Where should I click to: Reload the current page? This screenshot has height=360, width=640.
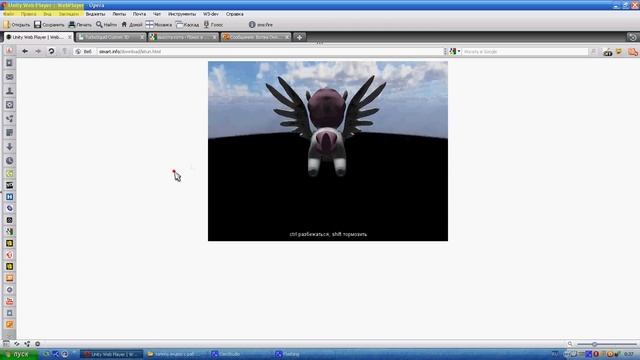click(51, 51)
